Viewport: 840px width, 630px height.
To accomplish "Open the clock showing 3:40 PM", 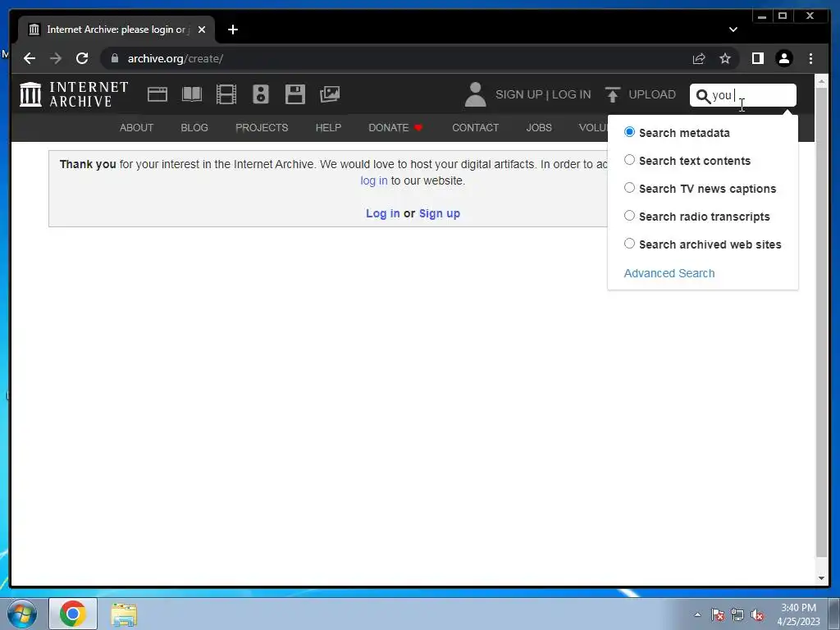I will tap(798, 614).
